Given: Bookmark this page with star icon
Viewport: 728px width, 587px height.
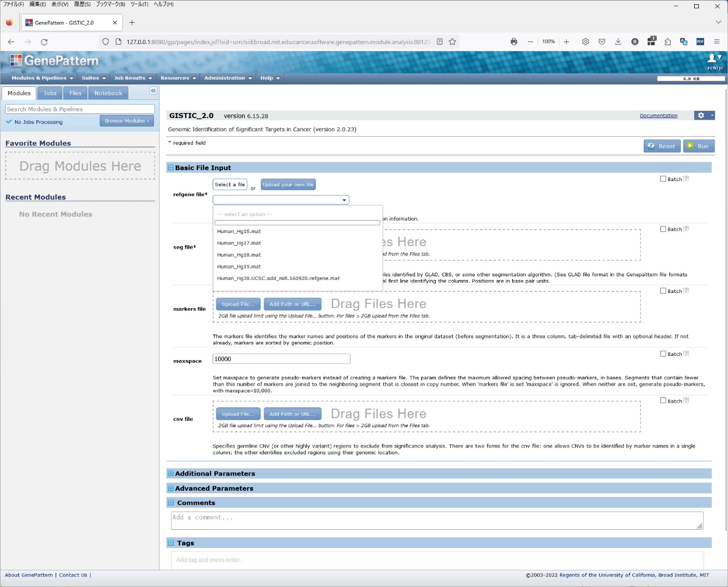Looking at the screenshot, I should pyautogui.click(x=452, y=42).
